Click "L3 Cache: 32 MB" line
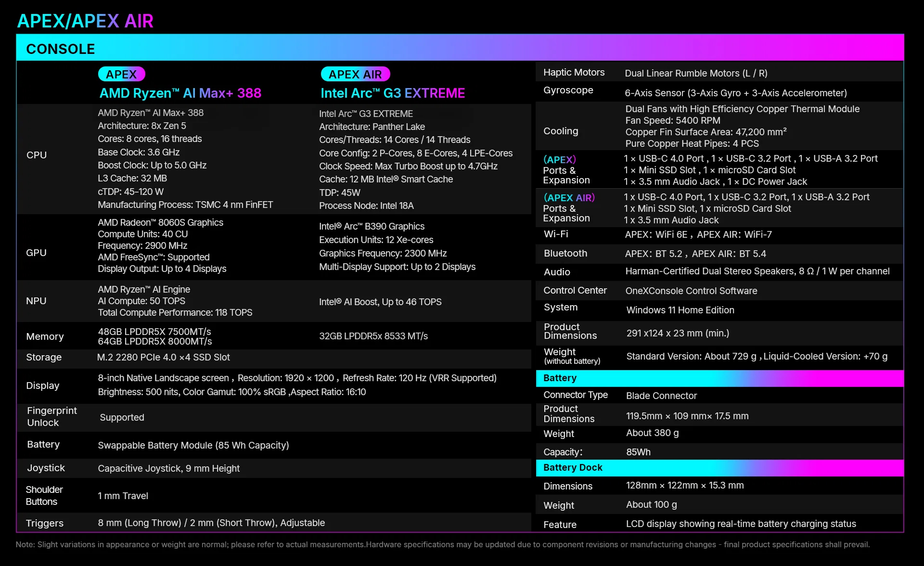 pyautogui.click(x=132, y=178)
